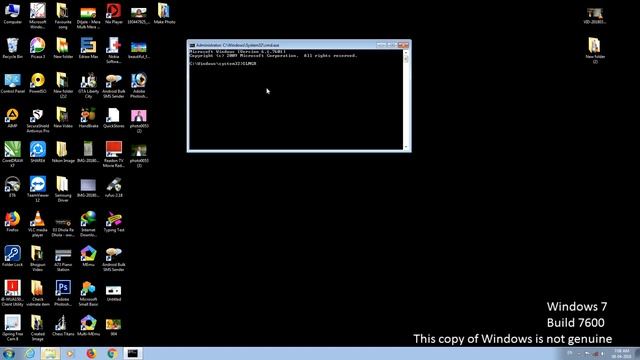Select the Favourite song folder
This screenshot has height=360, width=640.
click(63, 16)
